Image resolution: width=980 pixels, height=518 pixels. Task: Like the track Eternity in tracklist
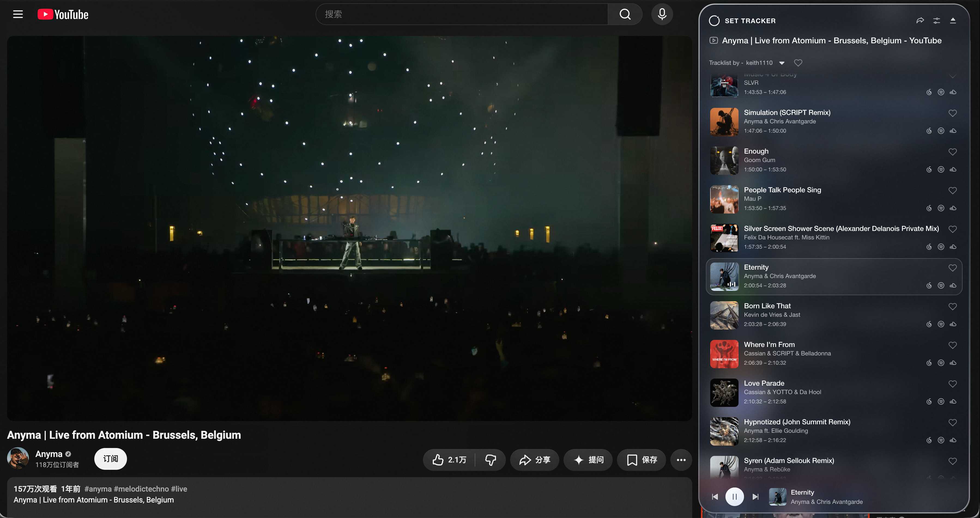pos(952,268)
